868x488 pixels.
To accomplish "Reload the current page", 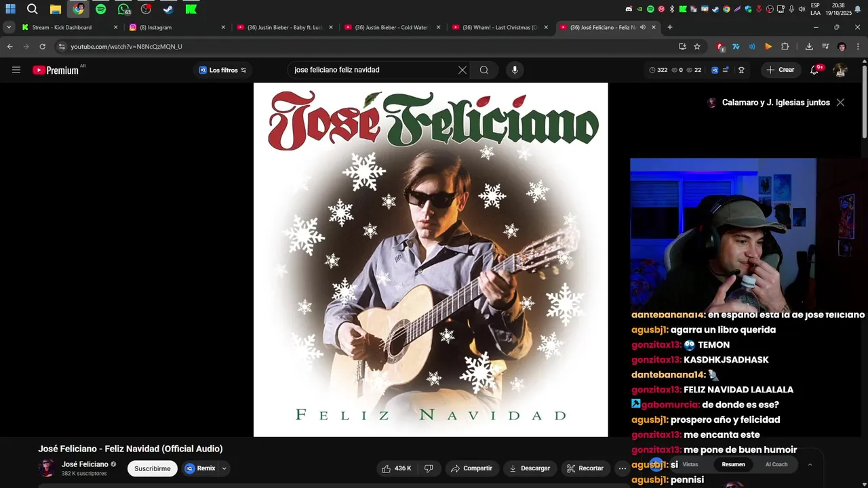I will (x=42, y=47).
